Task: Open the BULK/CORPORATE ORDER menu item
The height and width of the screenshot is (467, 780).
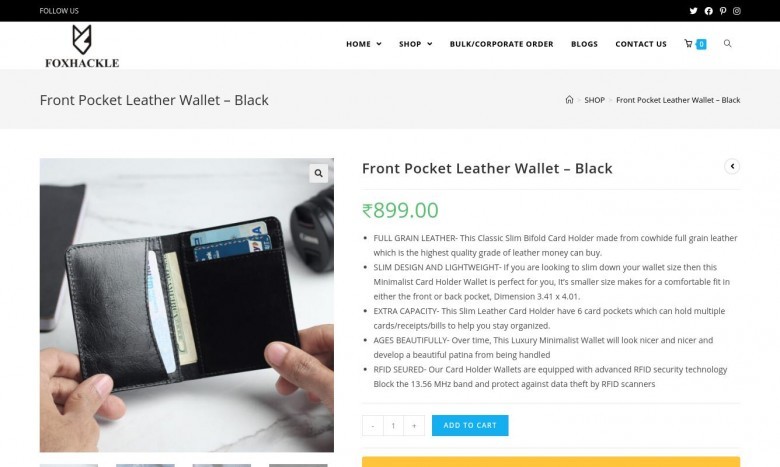Action: [x=501, y=44]
